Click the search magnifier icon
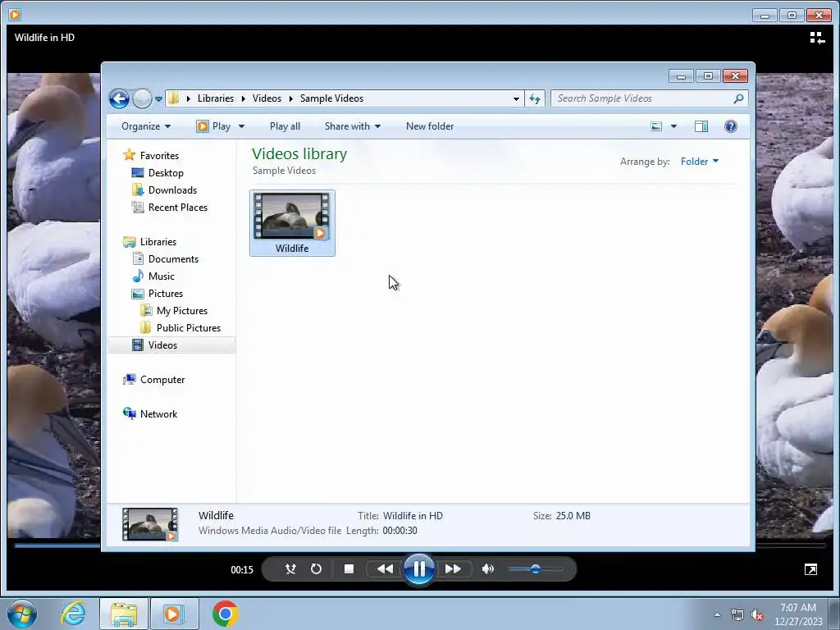This screenshot has width=840, height=630. pyautogui.click(x=738, y=98)
